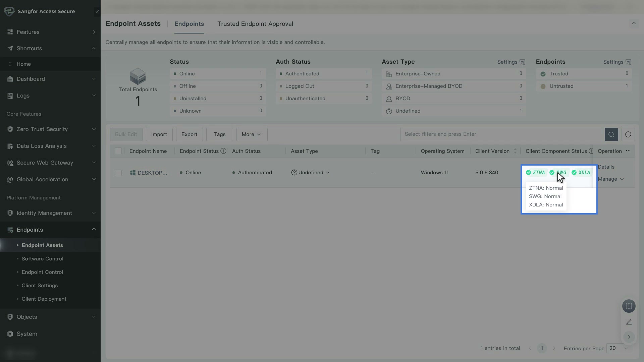Open the System menu item
The image size is (644, 362).
coord(50,334)
